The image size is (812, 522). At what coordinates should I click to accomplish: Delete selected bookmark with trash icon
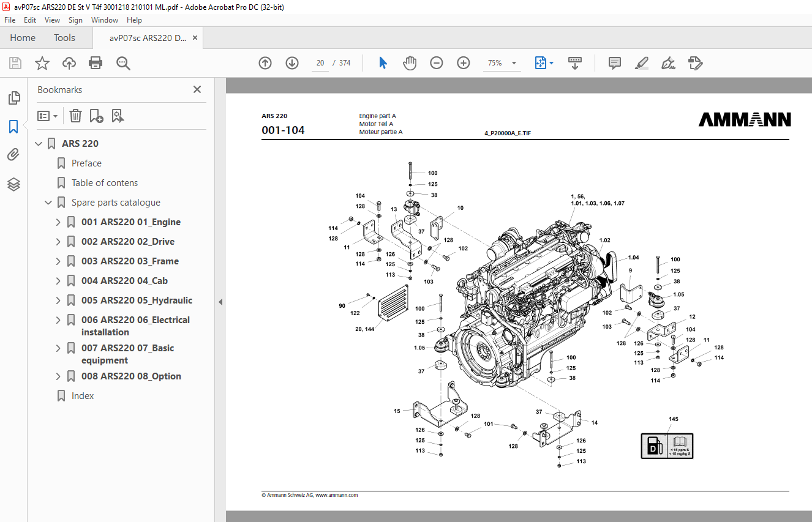(75, 116)
